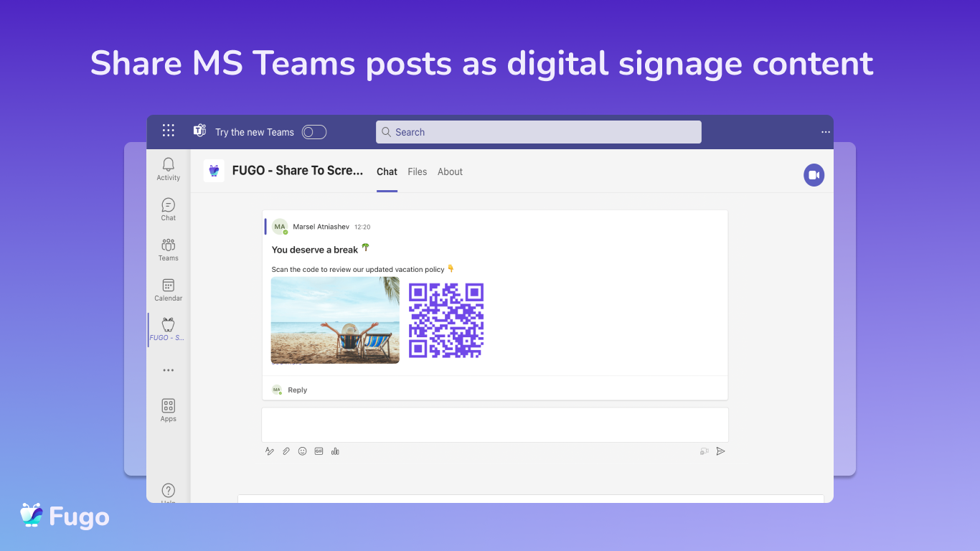980x551 pixels.
Task: Open the poll chart icon in compose toolbar
Action: (335, 451)
